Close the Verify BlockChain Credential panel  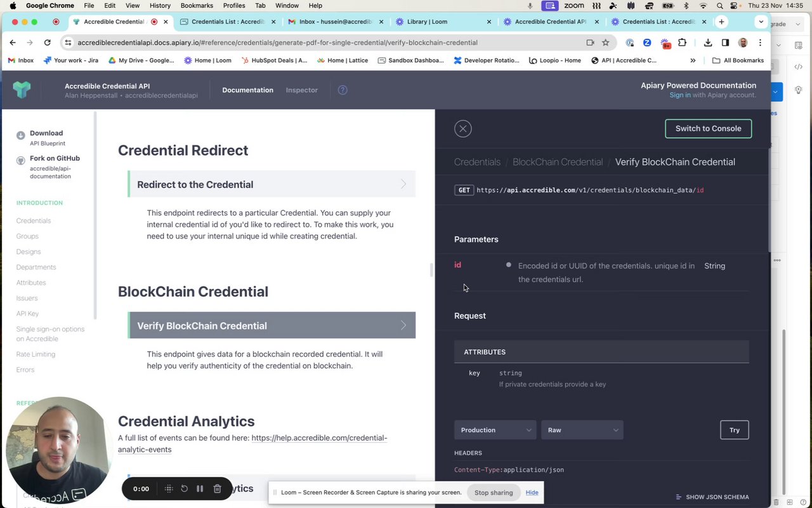(463, 129)
